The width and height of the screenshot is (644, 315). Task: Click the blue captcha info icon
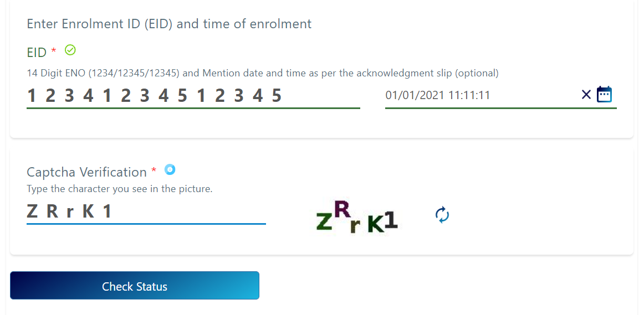170,170
